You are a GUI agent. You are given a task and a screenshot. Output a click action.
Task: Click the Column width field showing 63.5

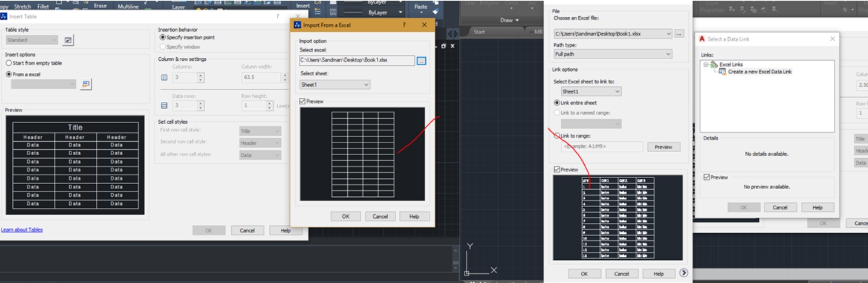262,78
